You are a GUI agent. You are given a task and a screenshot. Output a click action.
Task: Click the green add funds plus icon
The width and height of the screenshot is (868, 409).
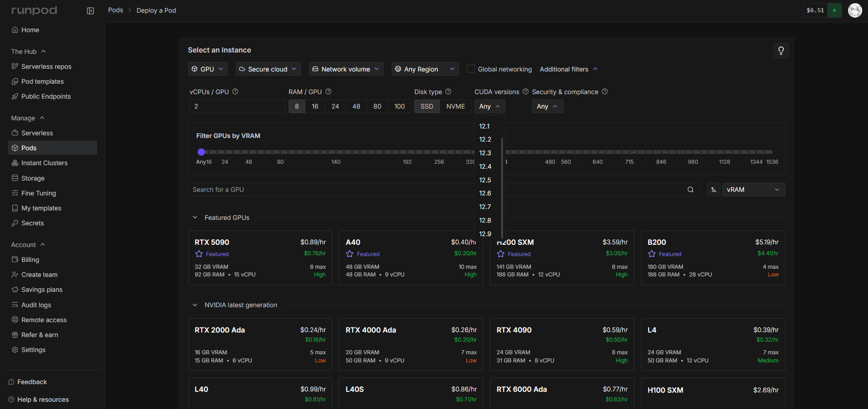click(834, 10)
